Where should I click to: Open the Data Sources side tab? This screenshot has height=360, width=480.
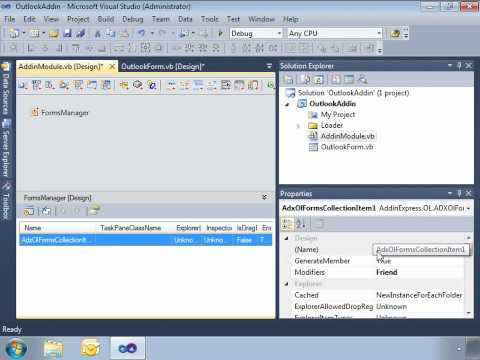[x=6, y=89]
